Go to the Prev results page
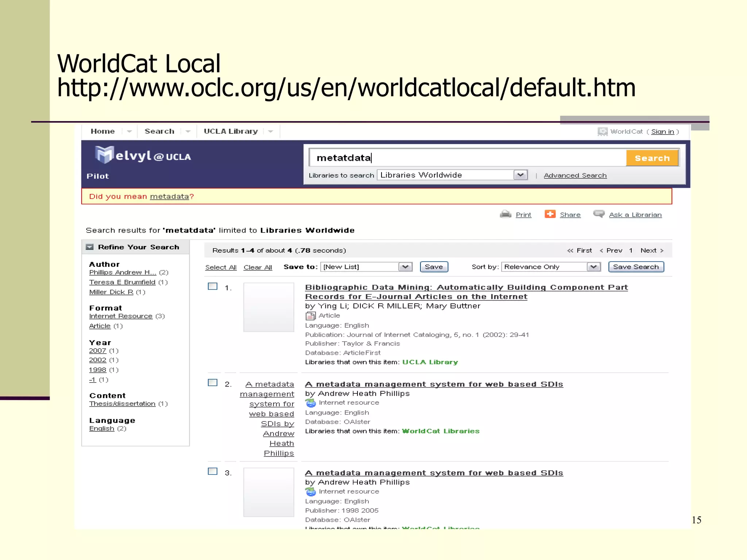The width and height of the screenshot is (747, 560). tap(611, 250)
